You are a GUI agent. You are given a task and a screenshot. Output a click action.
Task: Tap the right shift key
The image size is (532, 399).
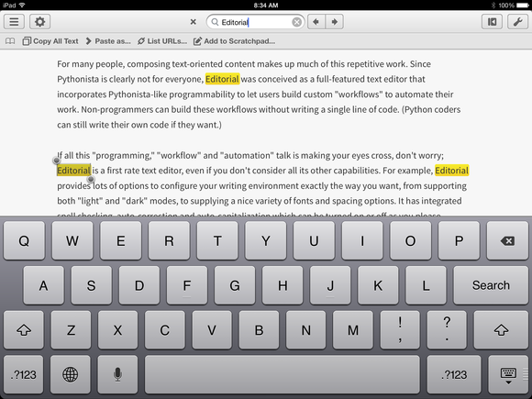click(501, 330)
